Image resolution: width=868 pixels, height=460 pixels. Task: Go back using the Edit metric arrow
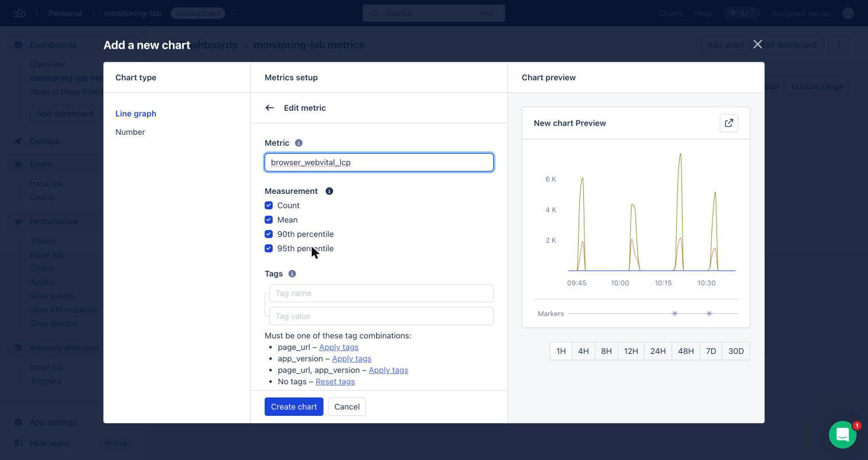269,108
